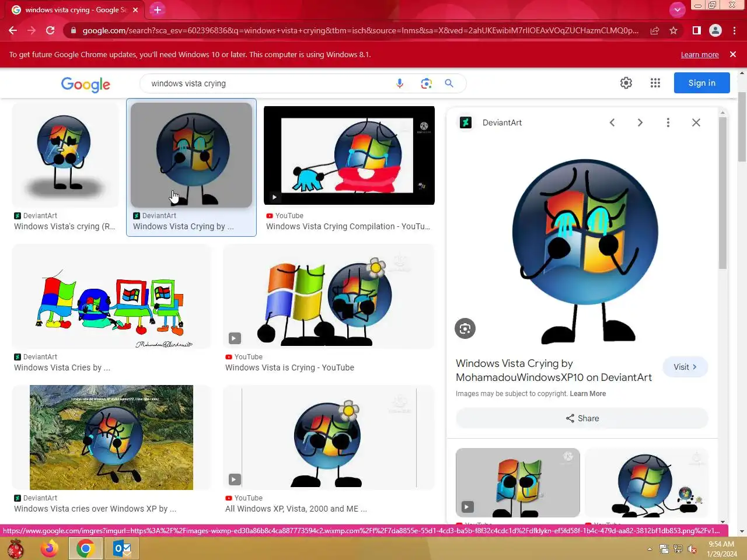747x560 pixels.
Task: Open the Google apps grid
Action: point(655,83)
